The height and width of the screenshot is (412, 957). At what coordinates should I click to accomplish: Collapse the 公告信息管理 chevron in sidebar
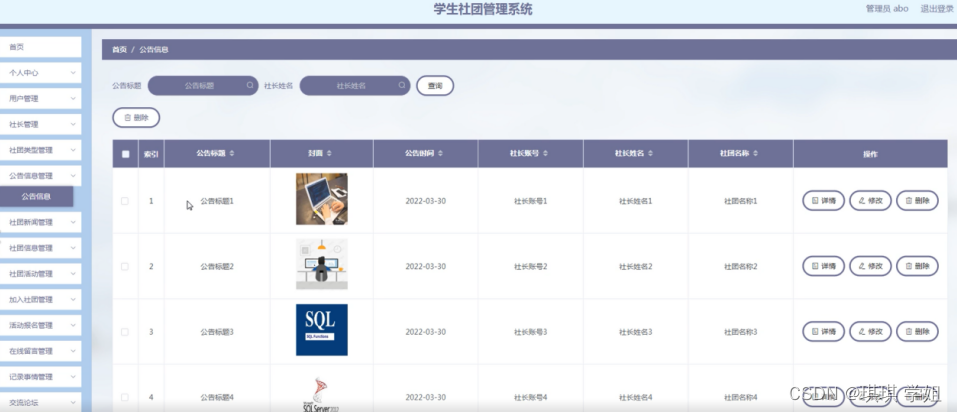tap(73, 176)
